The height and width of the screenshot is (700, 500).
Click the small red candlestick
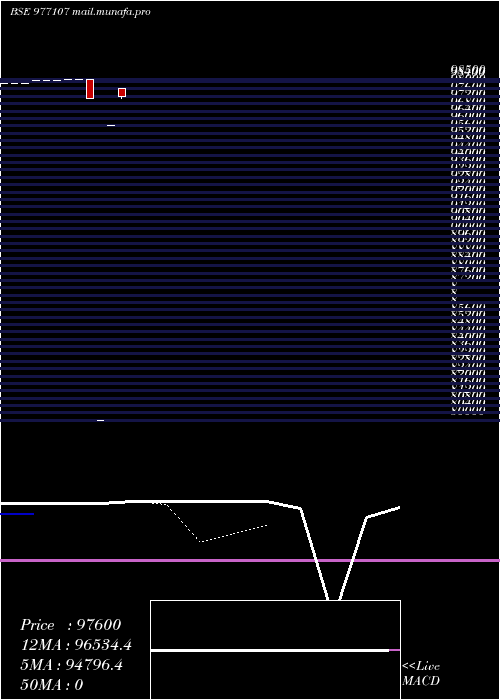tap(122, 92)
